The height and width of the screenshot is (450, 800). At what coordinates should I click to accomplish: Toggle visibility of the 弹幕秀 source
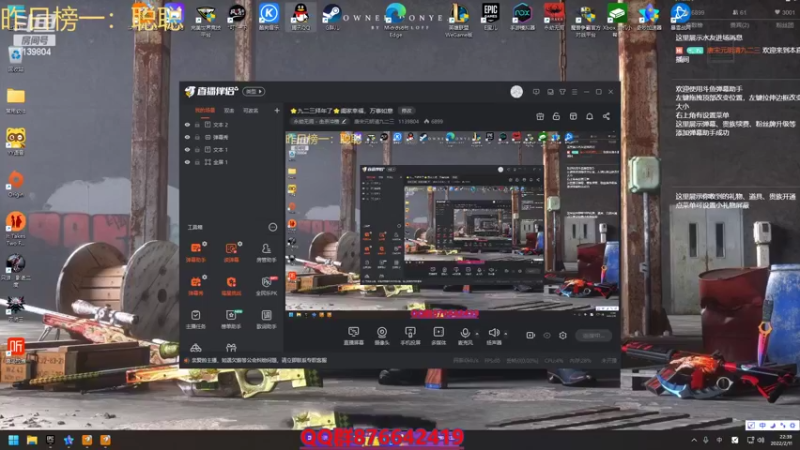point(187,137)
